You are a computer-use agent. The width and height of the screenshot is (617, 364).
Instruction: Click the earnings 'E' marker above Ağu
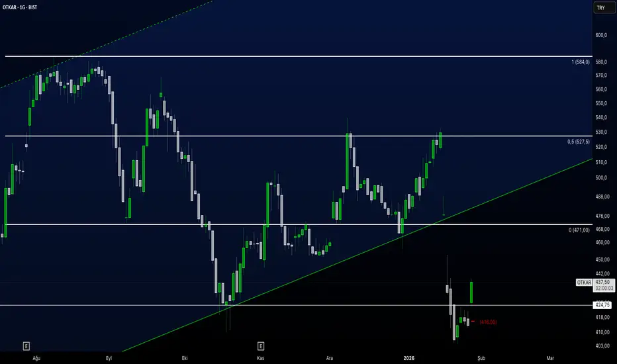coord(26,346)
